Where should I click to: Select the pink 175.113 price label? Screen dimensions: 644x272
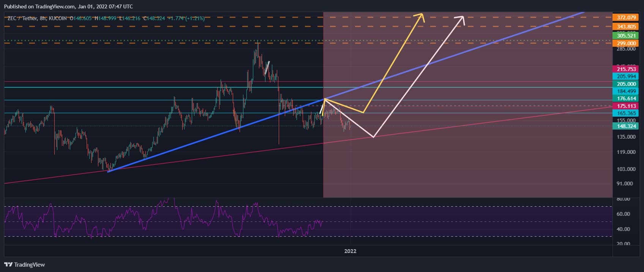click(x=626, y=106)
